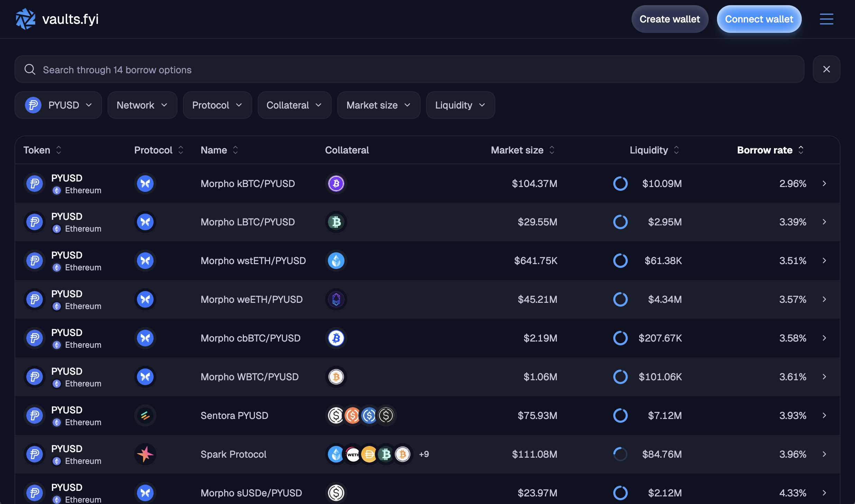Screen dimensions: 855x504
Task: Click weETH collateral icon in Morpho weETH/PYUSD row
Action: [x=336, y=299]
